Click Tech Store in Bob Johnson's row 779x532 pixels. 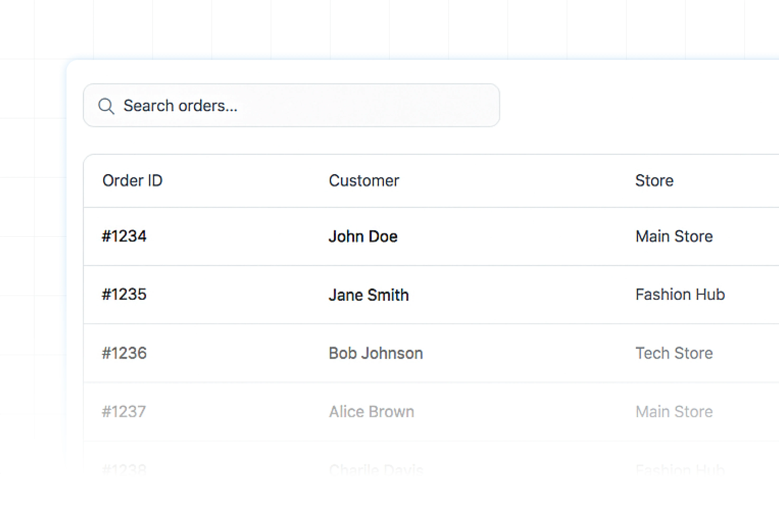[x=674, y=353]
